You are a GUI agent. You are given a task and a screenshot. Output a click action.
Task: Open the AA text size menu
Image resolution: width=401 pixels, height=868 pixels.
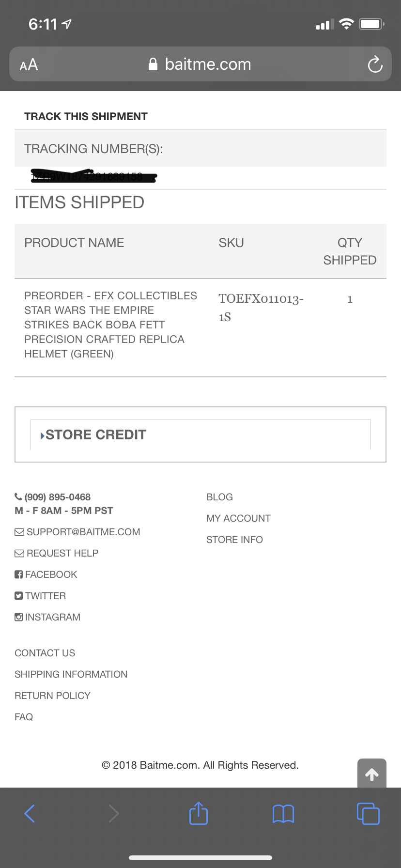(29, 64)
